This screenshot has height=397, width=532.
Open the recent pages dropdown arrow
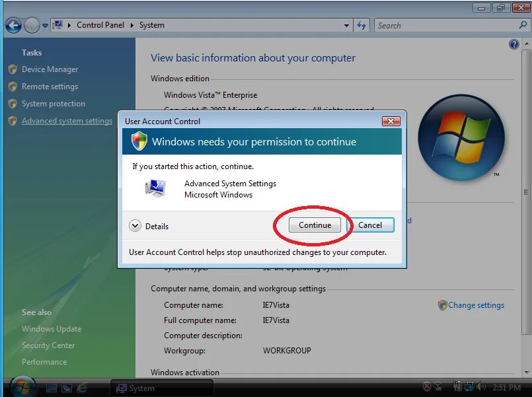pyautogui.click(x=45, y=25)
